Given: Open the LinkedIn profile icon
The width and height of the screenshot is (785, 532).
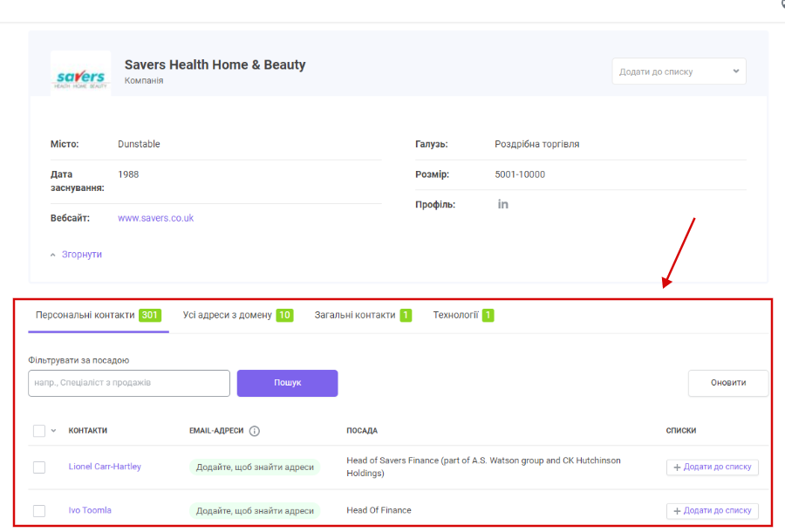Looking at the screenshot, I should coord(502,204).
